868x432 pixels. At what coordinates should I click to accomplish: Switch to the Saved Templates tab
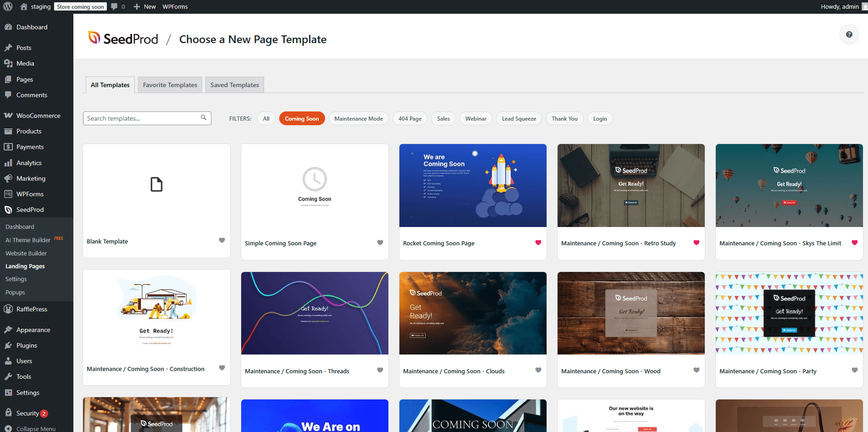(x=234, y=85)
